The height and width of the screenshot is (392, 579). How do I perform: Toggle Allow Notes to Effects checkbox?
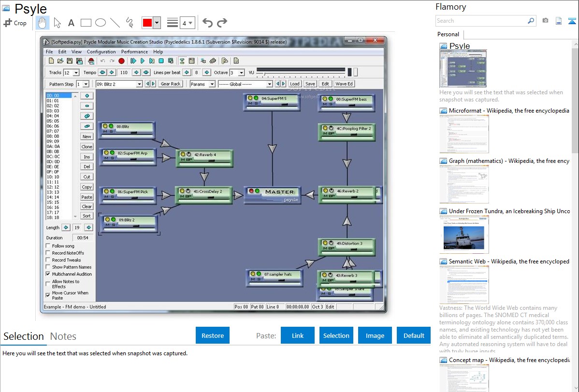(48, 284)
